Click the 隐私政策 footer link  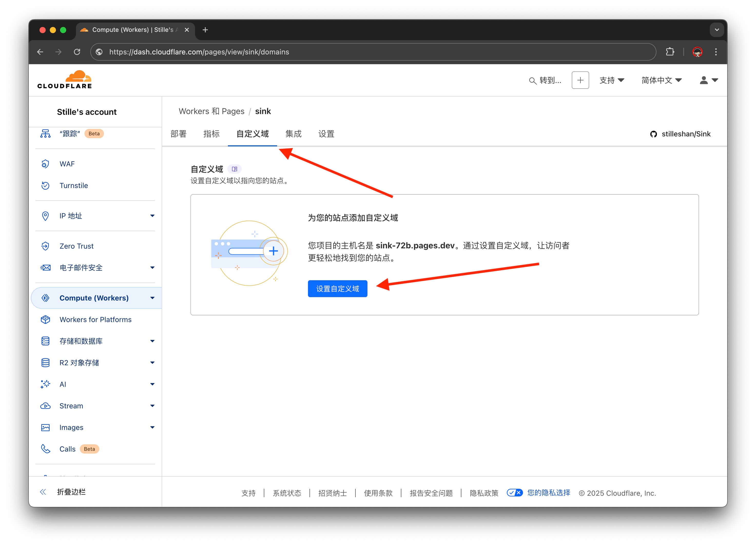click(484, 493)
